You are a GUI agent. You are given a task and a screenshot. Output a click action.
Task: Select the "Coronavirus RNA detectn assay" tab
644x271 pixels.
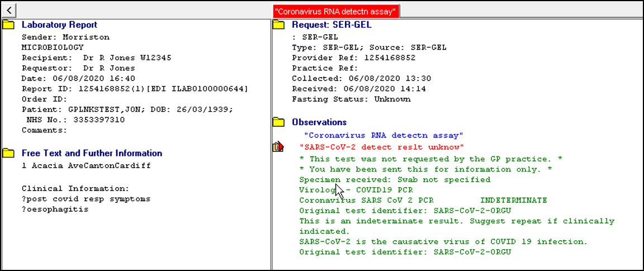[337, 12]
